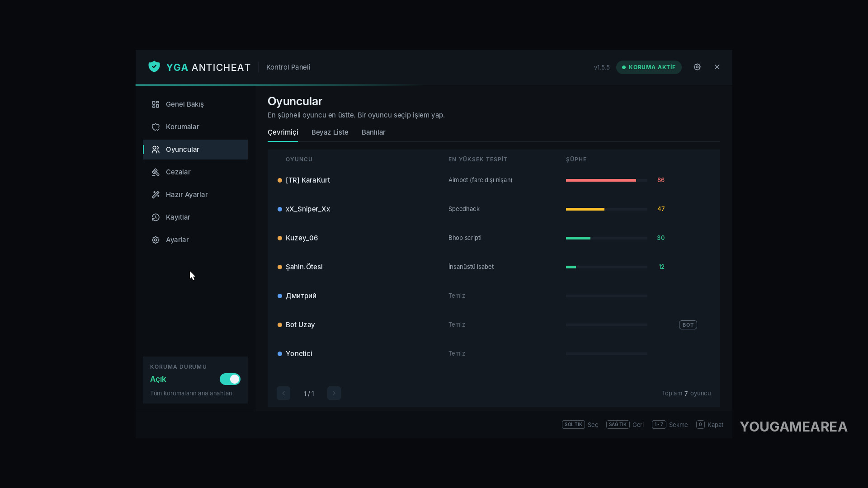Click the status dot beside Şahin.Ötesi

point(280,267)
